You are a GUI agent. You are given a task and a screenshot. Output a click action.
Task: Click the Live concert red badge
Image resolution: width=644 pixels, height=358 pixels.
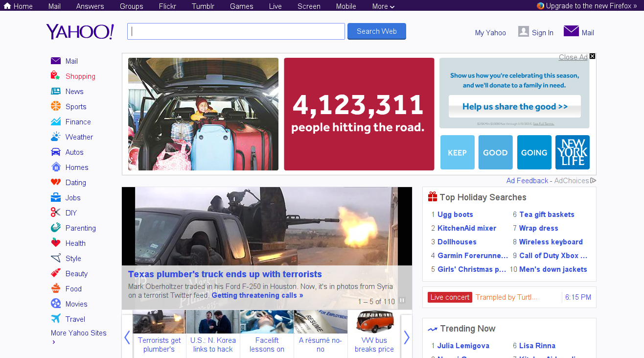tap(450, 297)
